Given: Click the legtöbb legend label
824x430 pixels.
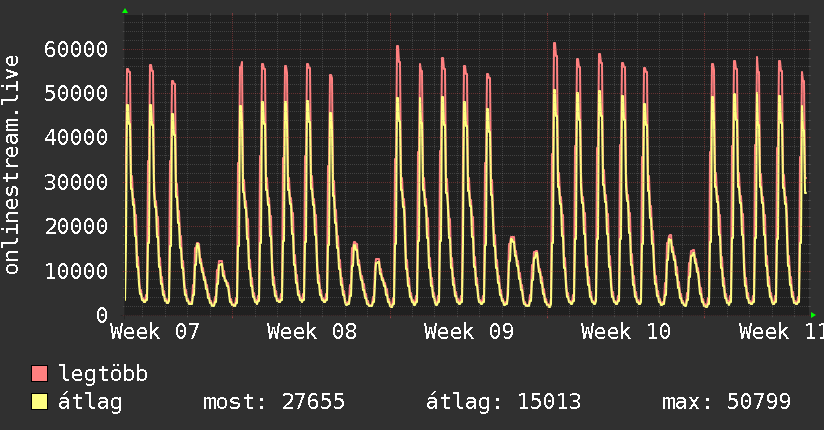Looking at the screenshot, I should tap(103, 374).
